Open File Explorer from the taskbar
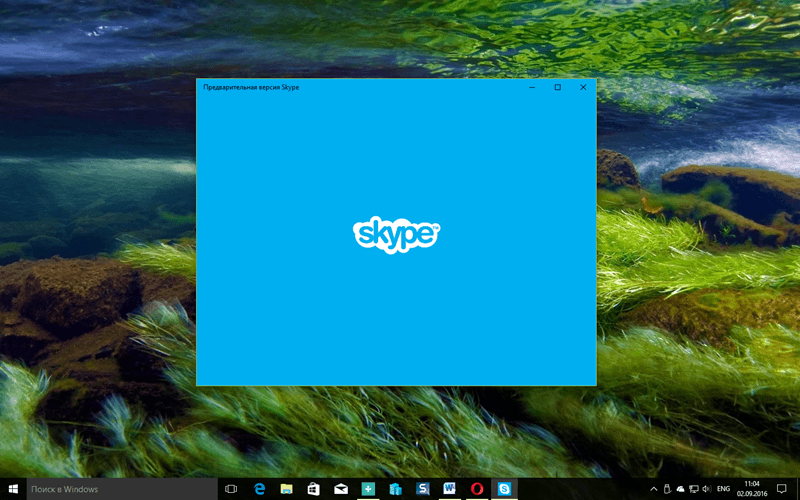 point(287,489)
